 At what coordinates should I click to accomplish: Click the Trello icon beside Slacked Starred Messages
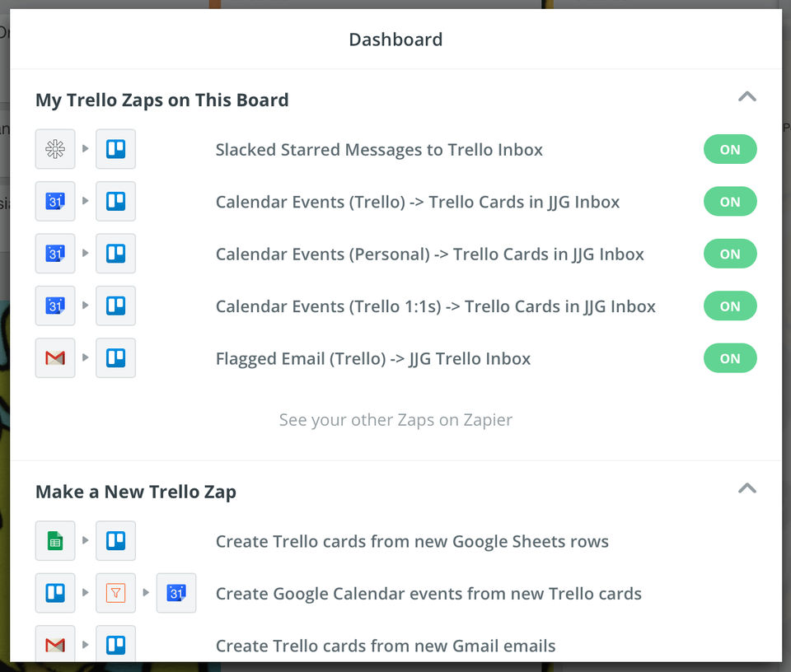[x=115, y=149]
